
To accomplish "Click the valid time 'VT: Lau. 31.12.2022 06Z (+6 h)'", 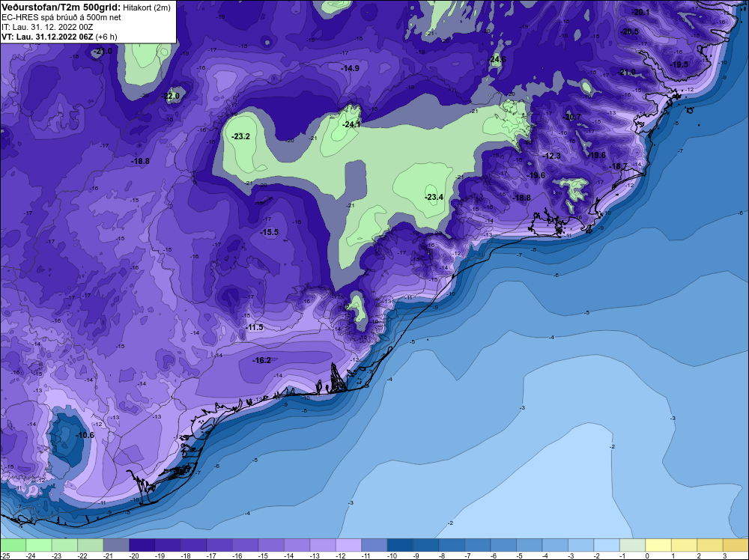I will tap(59, 37).
